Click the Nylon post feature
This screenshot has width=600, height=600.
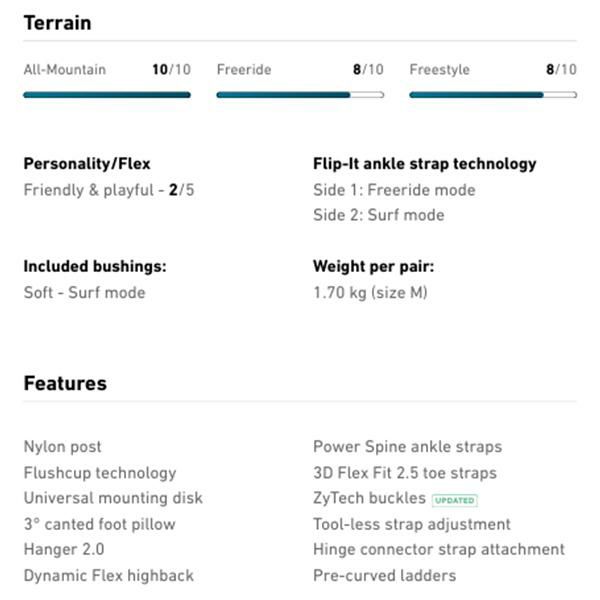tap(62, 447)
